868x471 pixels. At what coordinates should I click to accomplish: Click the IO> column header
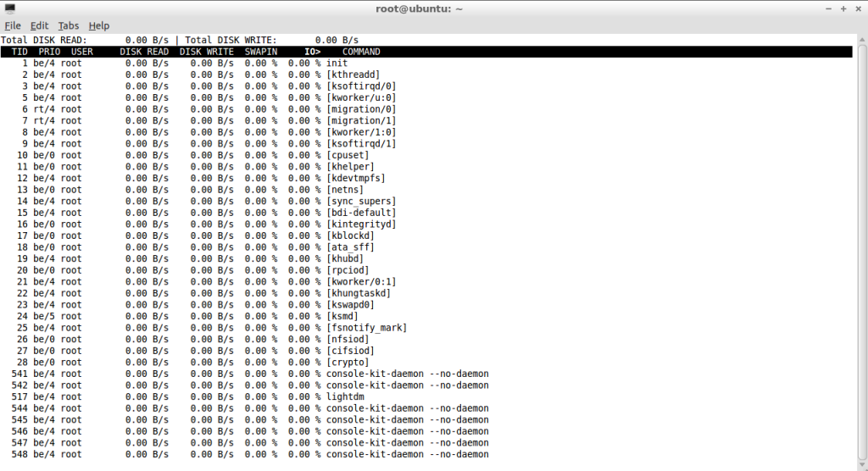(x=312, y=52)
